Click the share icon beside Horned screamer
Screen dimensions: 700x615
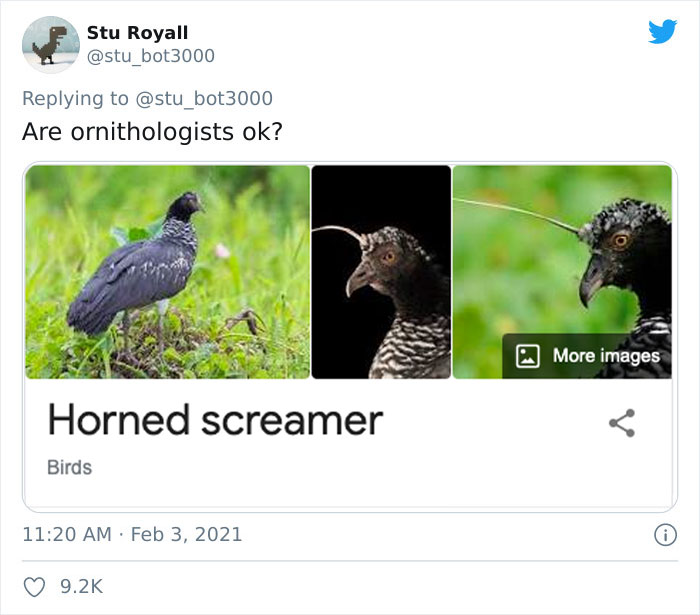point(622,423)
